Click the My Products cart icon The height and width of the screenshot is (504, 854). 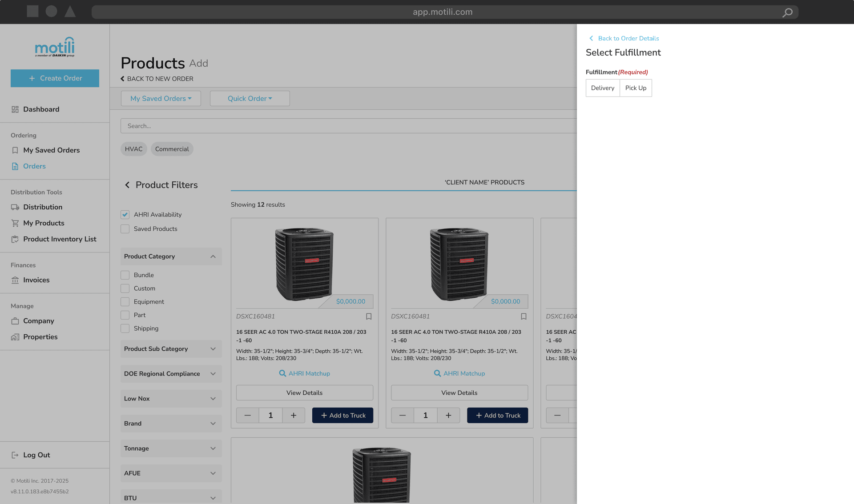click(x=15, y=223)
